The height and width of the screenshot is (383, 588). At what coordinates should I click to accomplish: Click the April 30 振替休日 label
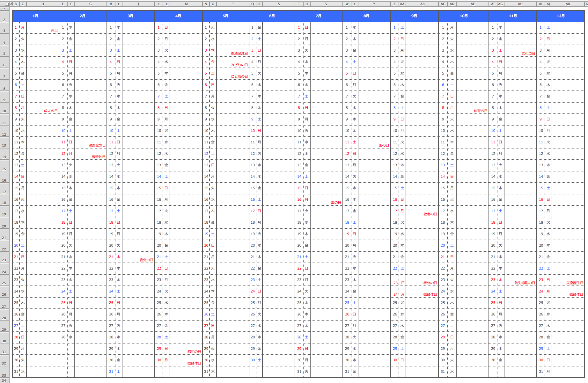(195, 363)
